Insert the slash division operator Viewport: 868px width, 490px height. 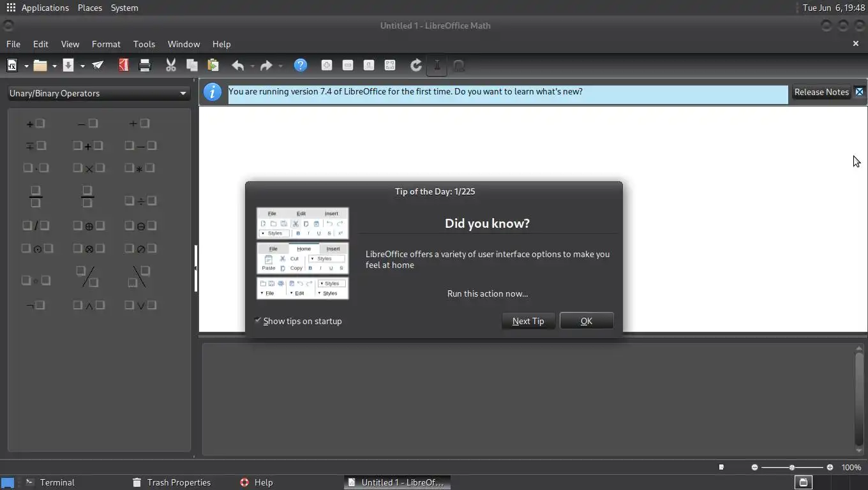point(36,225)
